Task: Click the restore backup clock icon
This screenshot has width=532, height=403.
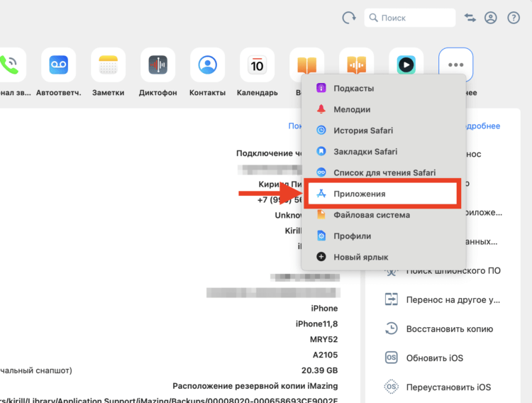Action: (x=391, y=329)
